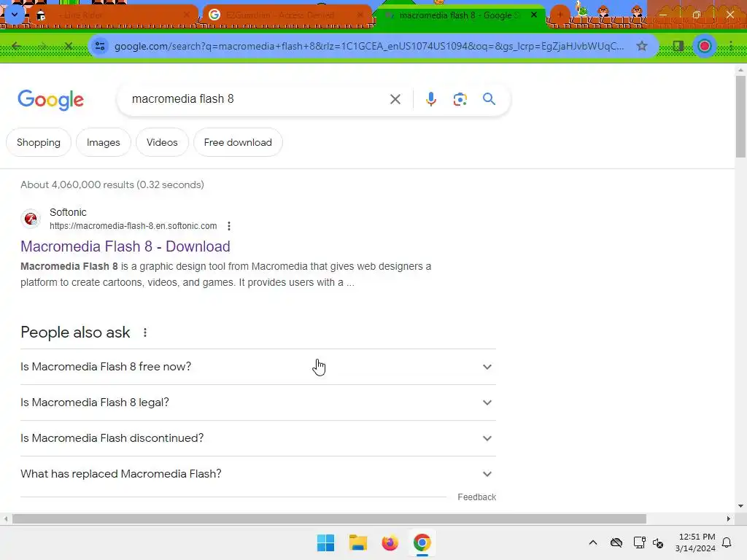747x560 pixels.
Task: Open Softonic result three-dot options
Action: point(229,226)
